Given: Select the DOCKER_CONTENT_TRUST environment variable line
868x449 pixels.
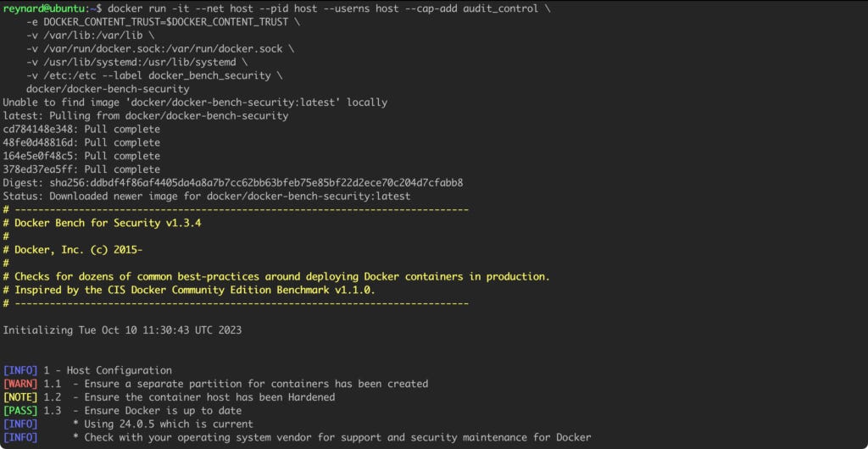Looking at the screenshot, I should (160, 22).
